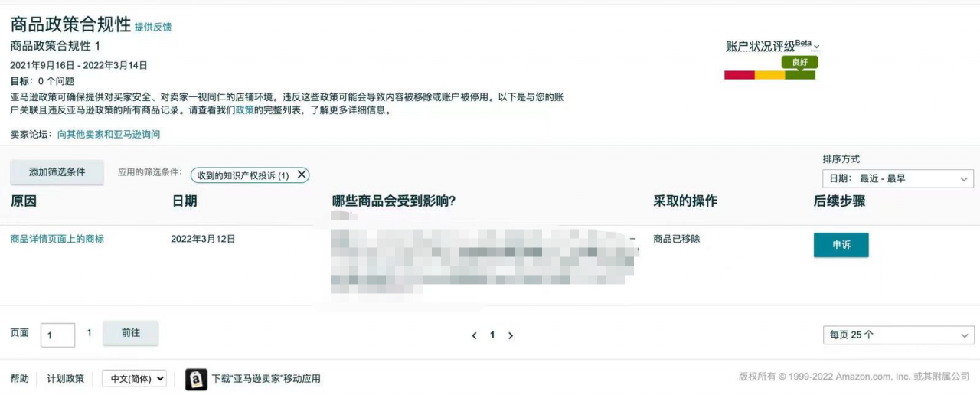Open the 提供反馈 link
Viewport: 980px width, 395px height.
pos(153,27)
